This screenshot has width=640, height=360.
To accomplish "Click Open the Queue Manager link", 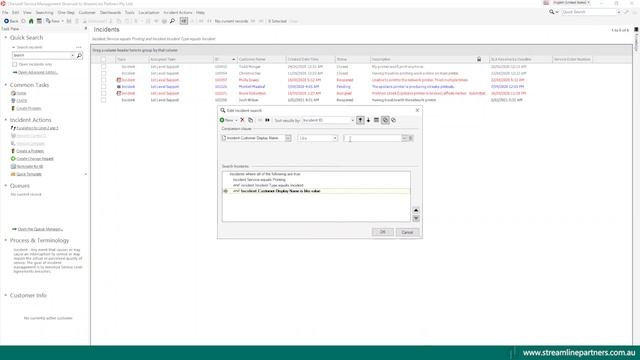I will [40, 229].
